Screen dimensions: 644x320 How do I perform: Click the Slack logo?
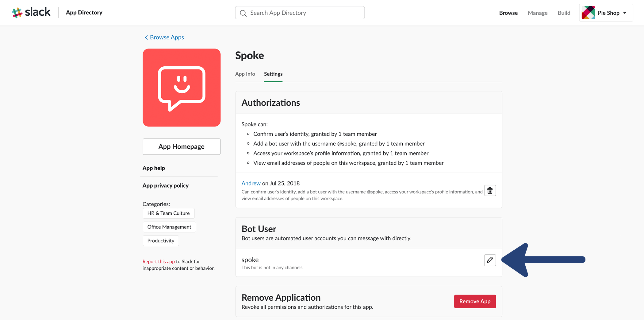tap(31, 12)
